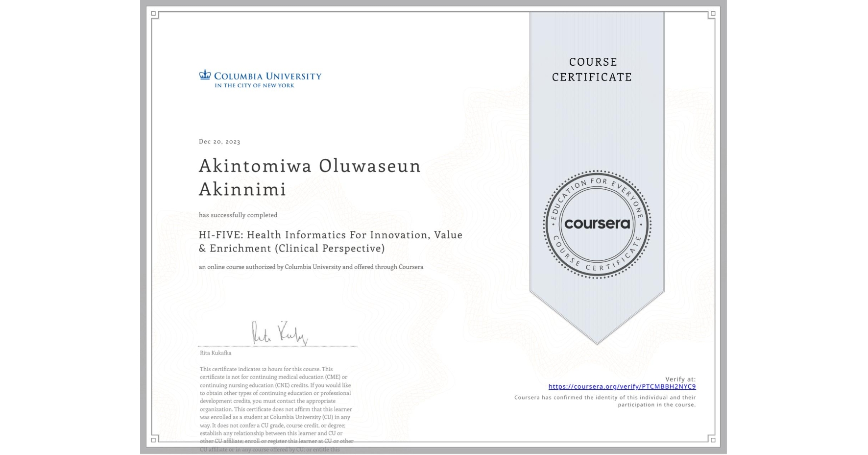Click the Columbia University crown logo
The image size is (868, 455).
pos(205,75)
